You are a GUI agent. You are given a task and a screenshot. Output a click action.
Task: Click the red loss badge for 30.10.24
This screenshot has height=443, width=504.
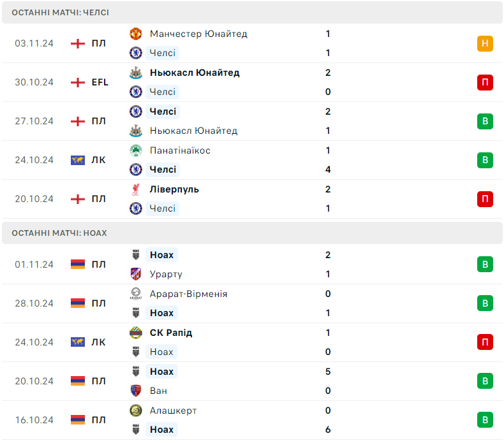[485, 82]
